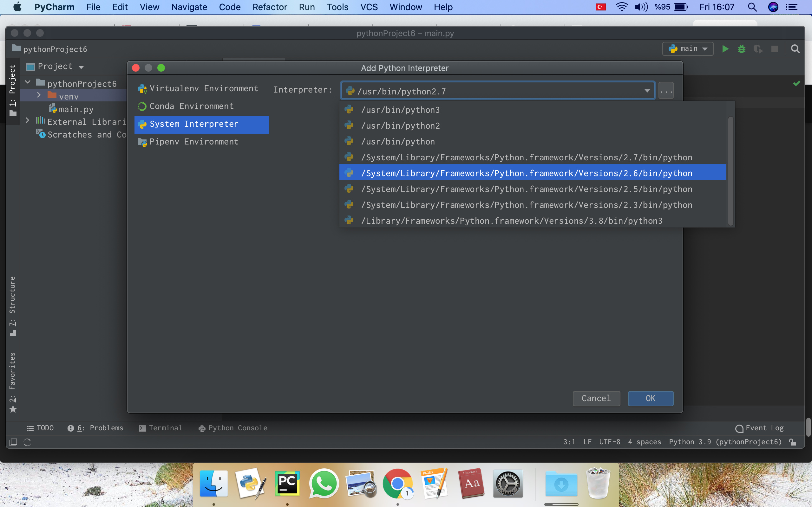Click the green Run button
812x507 pixels.
(x=725, y=49)
